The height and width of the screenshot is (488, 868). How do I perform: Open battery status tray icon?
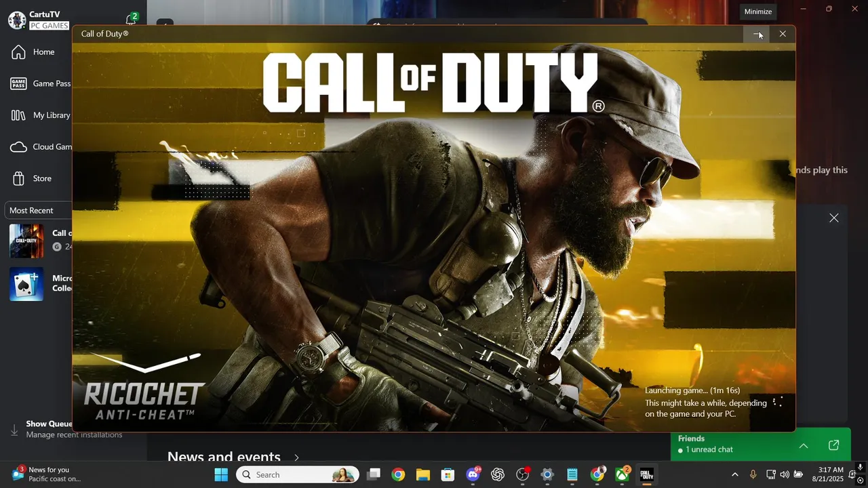[798, 474]
